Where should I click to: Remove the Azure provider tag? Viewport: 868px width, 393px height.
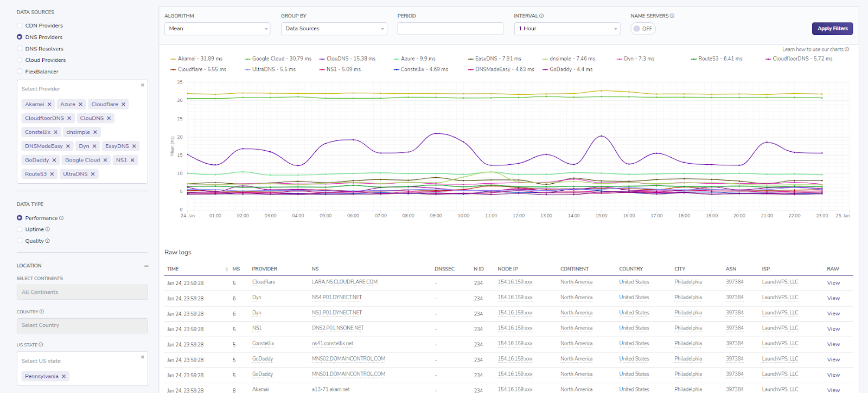pyautogui.click(x=80, y=105)
